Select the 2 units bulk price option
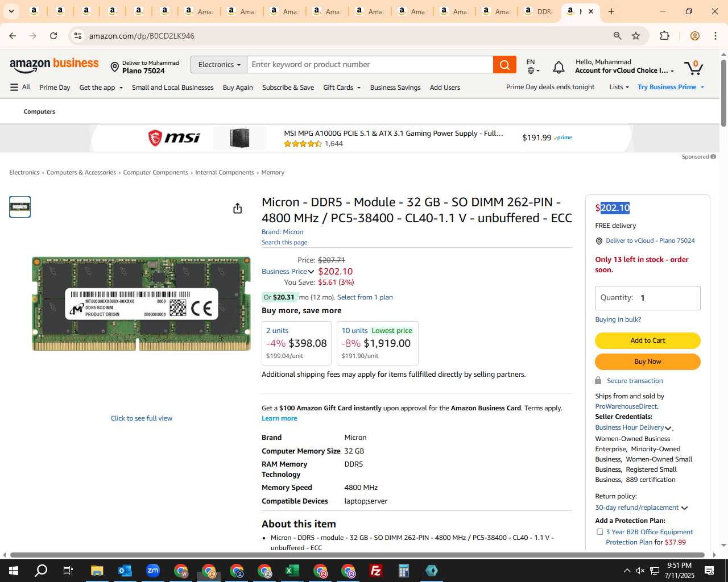 [x=296, y=343]
